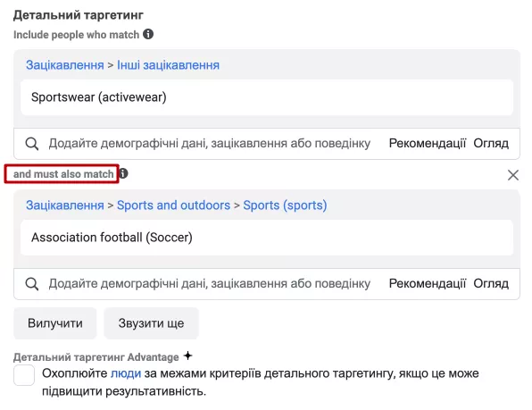Select the Sportswear (activewear) interest row
The width and height of the screenshot is (532, 410).
(x=267, y=97)
